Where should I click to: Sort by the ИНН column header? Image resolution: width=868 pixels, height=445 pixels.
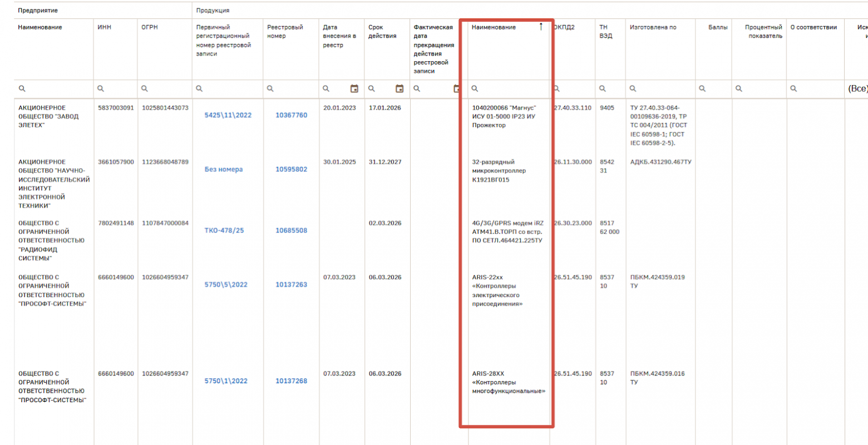[104, 27]
